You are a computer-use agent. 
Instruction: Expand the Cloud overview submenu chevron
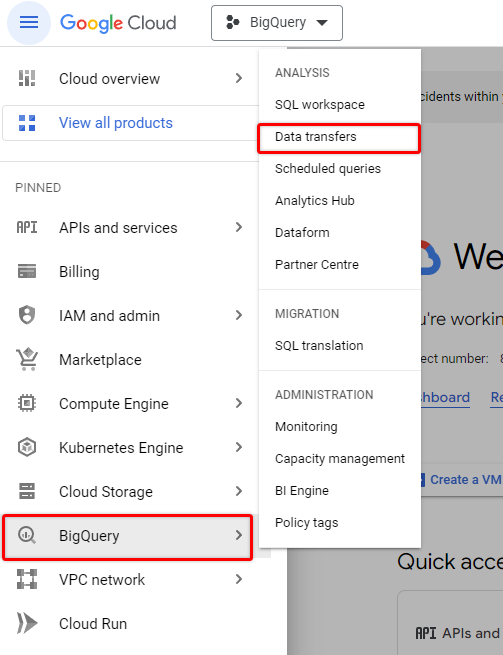(x=239, y=78)
